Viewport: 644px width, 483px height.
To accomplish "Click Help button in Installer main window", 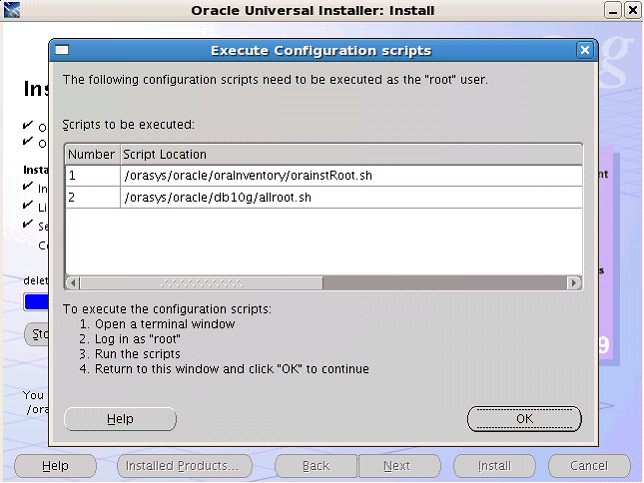I will 55,466.
